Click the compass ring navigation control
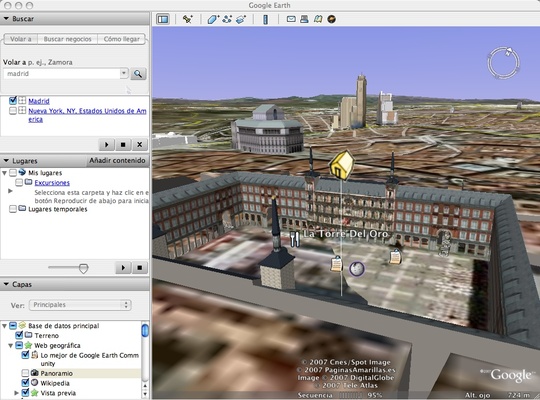The width and height of the screenshot is (540, 400). coord(503,63)
